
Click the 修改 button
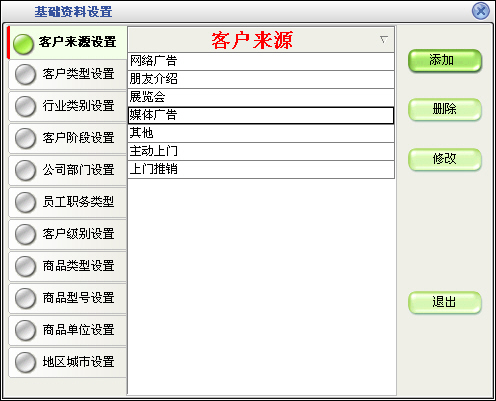click(x=445, y=159)
